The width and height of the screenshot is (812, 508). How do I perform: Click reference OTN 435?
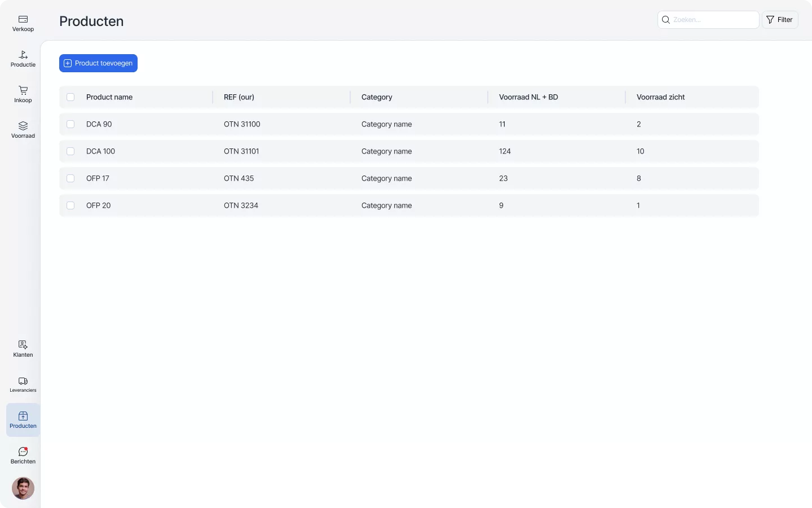click(x=239, y=178)
